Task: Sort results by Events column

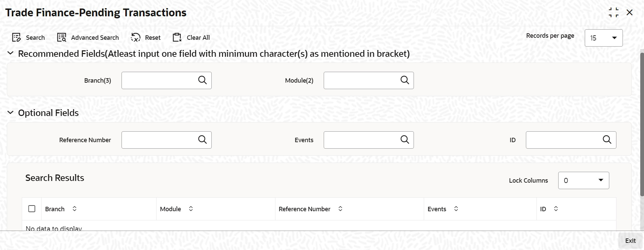Action: (456, 209)
